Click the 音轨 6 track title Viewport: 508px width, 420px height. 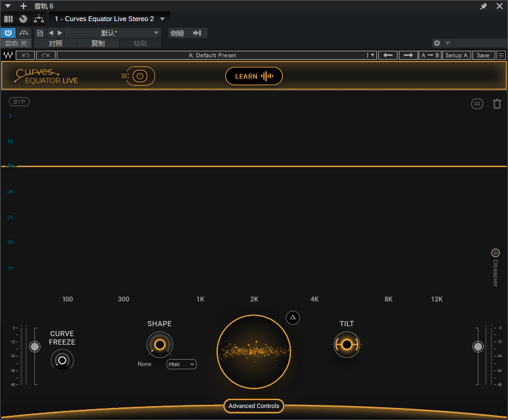(x=43, y=6)
